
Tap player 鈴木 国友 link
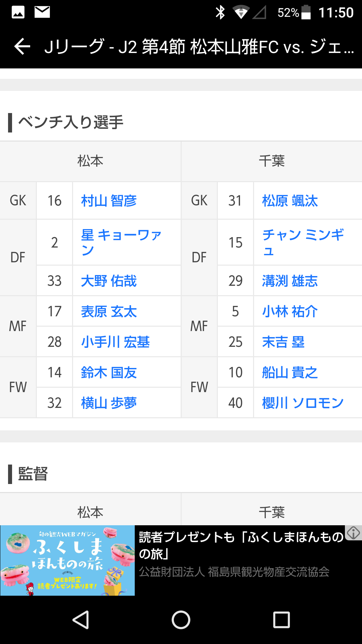point(109,373)
